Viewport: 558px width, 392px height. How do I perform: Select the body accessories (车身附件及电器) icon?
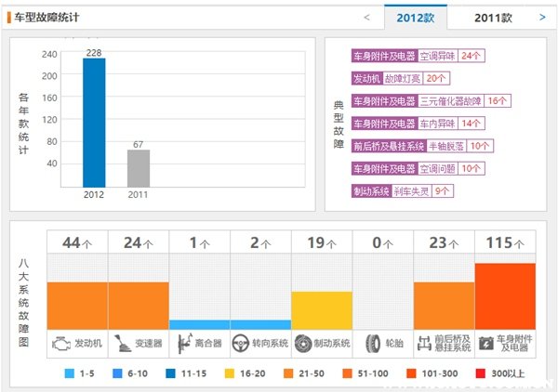click(485, 343)
